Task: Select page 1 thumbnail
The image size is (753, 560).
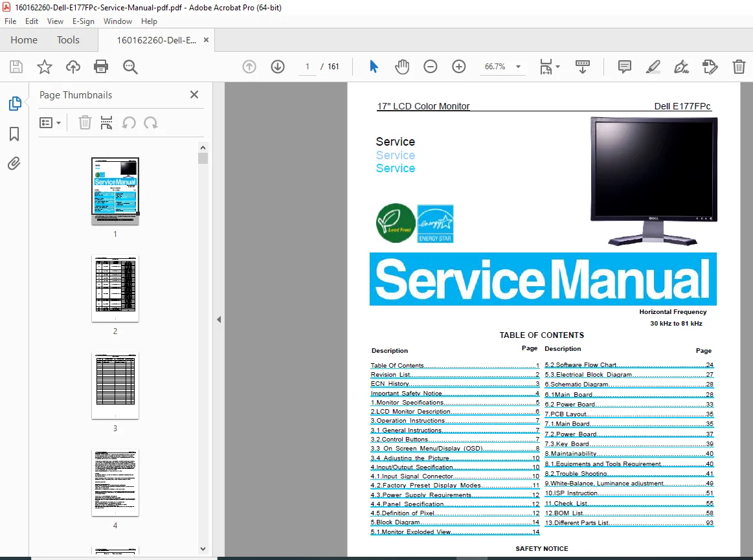Action: coord(115,191)
